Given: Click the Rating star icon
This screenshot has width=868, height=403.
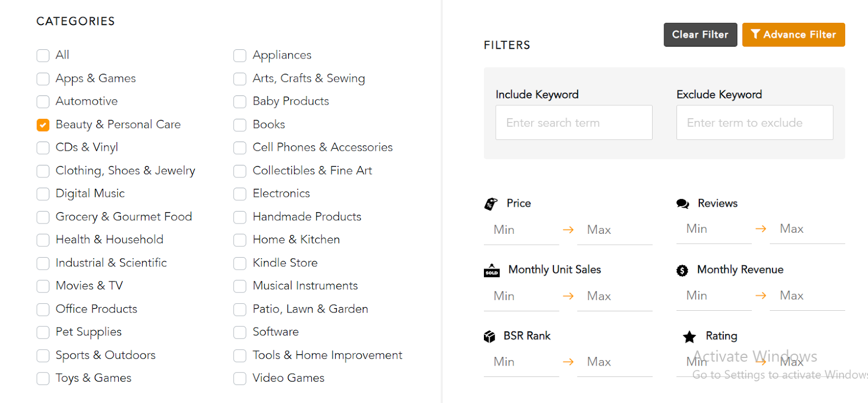Looking at the screenshot, I should (689, 337).
